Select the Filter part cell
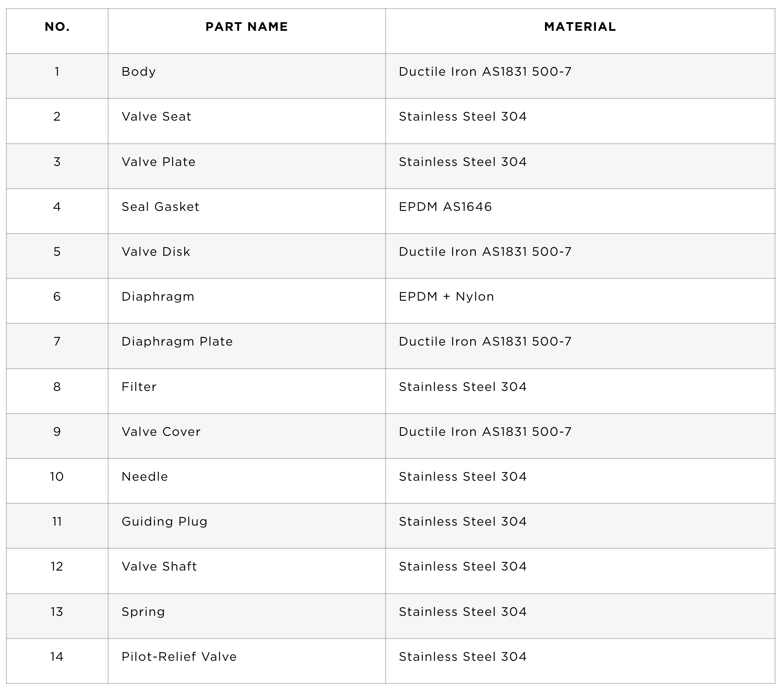This screenshot has width=784, height=692. (139, 387)
